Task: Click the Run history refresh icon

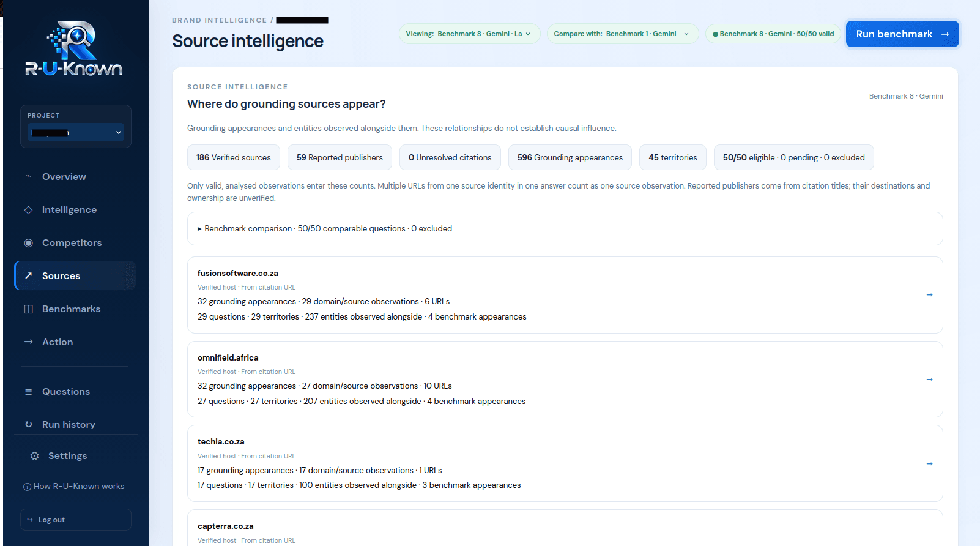Action: [28, 424]
